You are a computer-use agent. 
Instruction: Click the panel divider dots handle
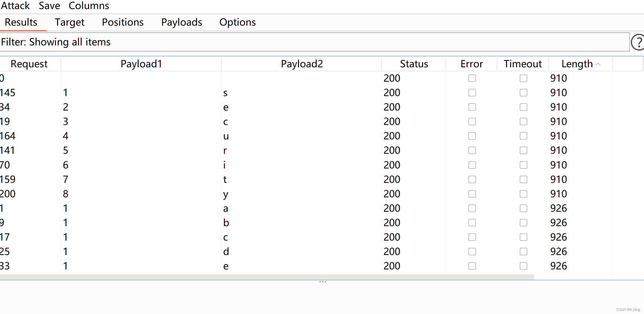click(x=323, y=282)
